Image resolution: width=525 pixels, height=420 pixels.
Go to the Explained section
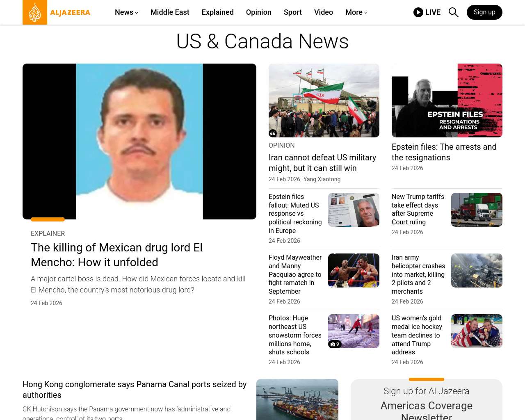pyautogui.click(x=217, y=12)
